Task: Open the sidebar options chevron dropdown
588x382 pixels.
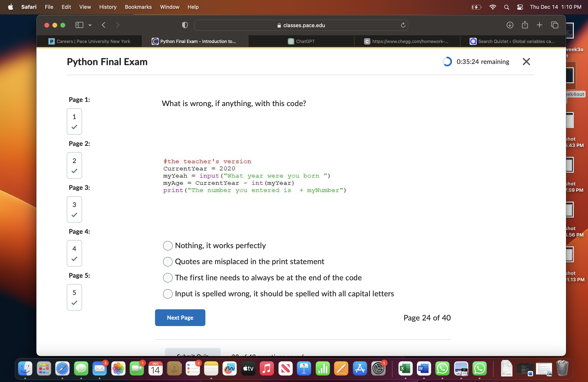Action: [90, 25]
